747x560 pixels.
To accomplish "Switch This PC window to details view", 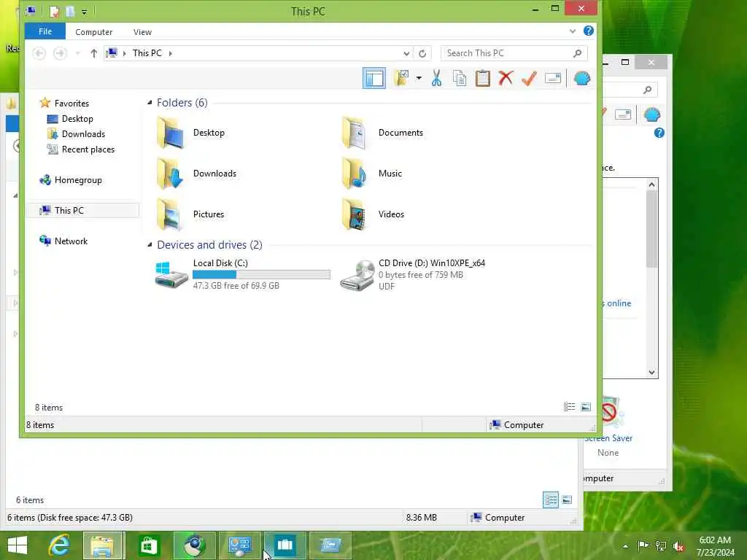I will (569, 407).
